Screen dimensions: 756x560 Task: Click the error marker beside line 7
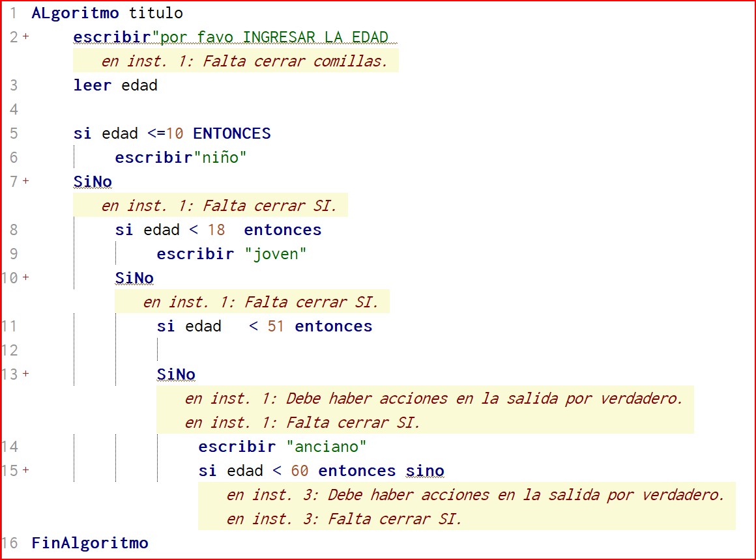[26, 181]
